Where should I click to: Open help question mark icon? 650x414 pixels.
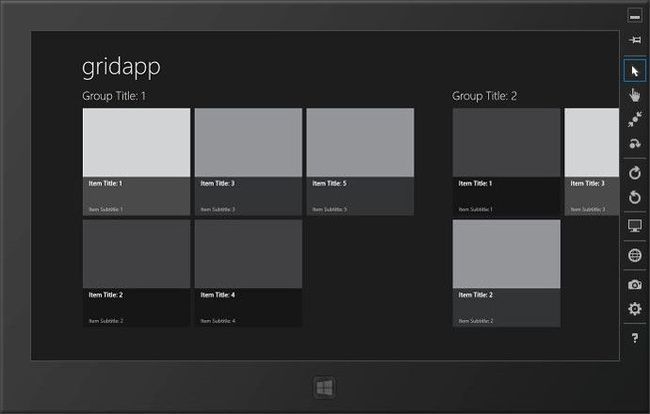(634, 338)
